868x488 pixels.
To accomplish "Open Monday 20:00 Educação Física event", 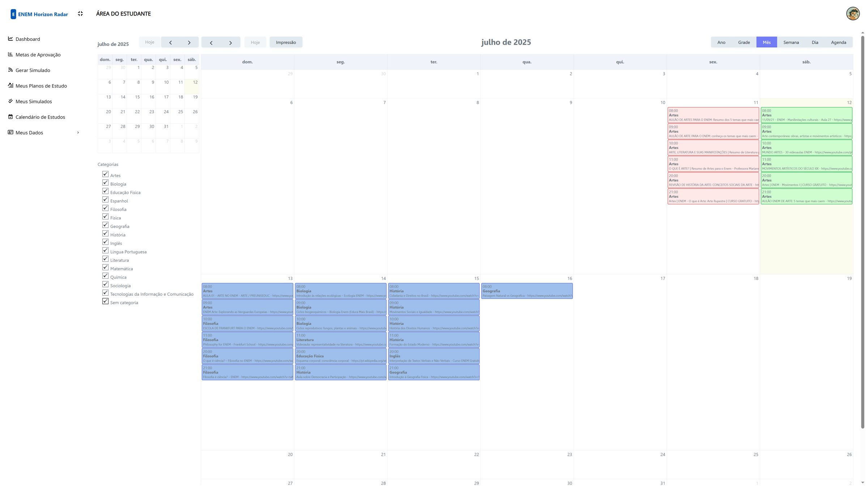I will [x=341, y=356].
